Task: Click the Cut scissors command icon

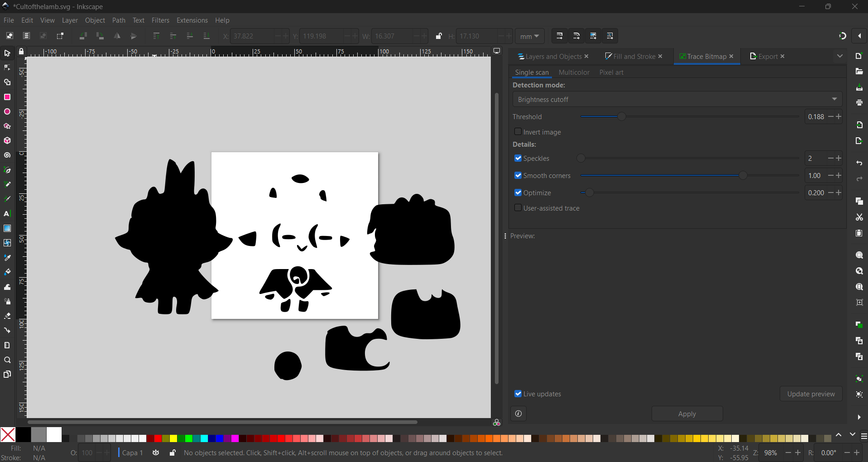Action: (859, 217)
